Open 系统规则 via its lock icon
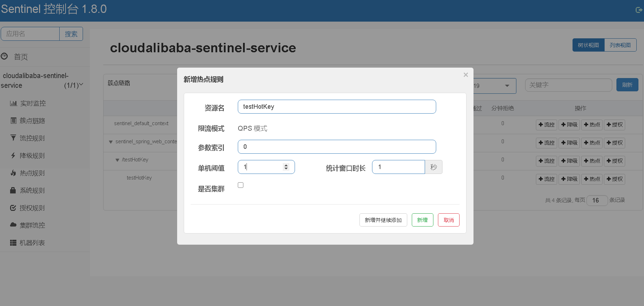Viewport: 644px width, 306px height. (x=13, y=190)
